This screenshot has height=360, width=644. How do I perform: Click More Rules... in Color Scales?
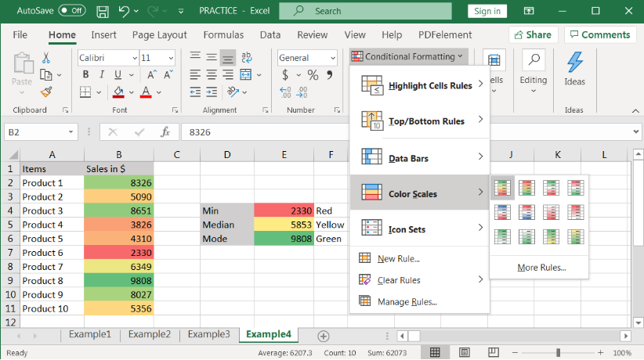point(541,267)
